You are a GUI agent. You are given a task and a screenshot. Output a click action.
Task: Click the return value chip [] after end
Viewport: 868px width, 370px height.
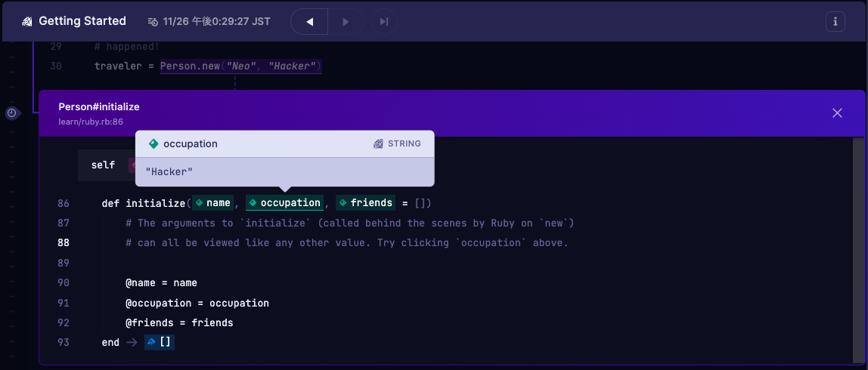[160, 342]
